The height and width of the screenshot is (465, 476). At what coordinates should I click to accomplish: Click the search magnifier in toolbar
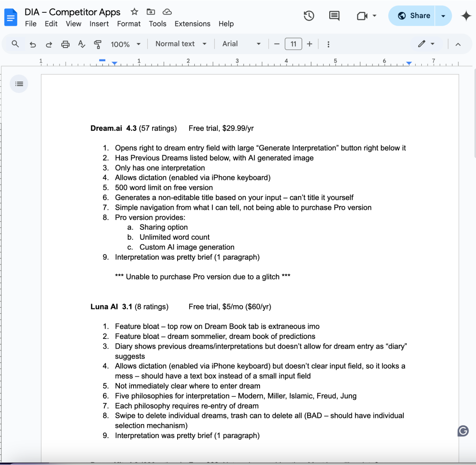(x=15, y=44)
